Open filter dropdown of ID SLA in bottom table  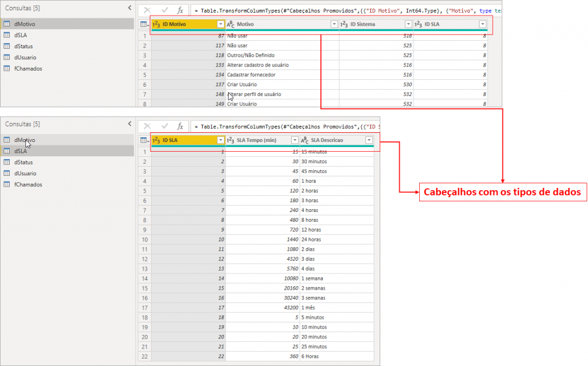coord(220,140)
